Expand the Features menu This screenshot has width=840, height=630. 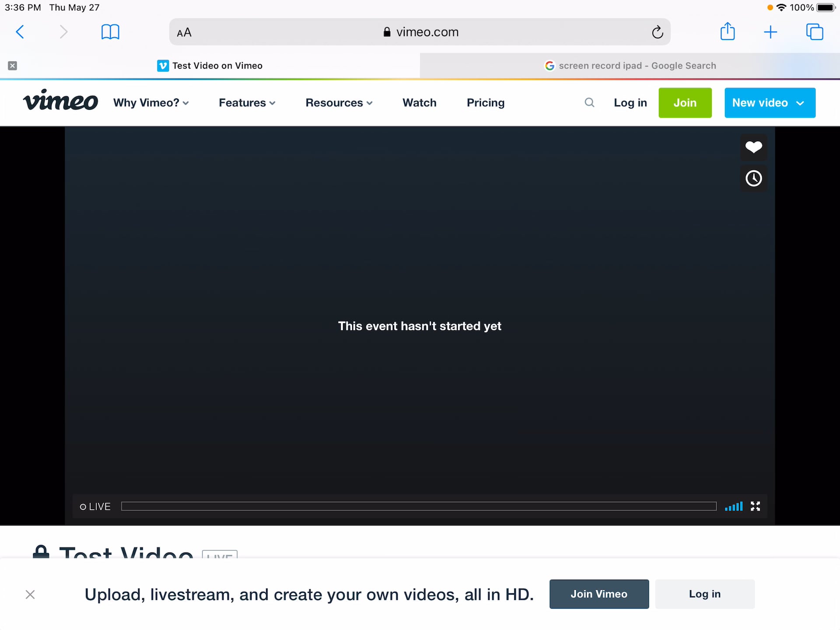pyautogui.click(x=247, y=103)
